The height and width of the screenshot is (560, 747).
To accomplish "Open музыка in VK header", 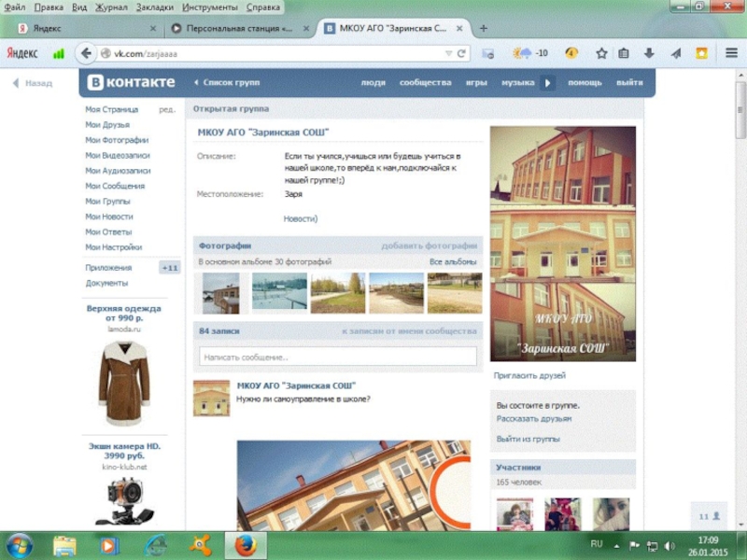I will (518, 82).
